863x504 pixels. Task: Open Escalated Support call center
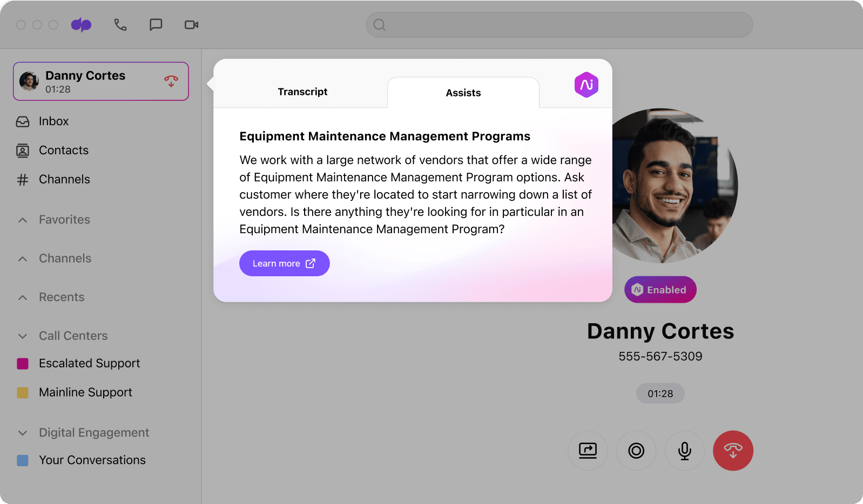coord(89,364)
